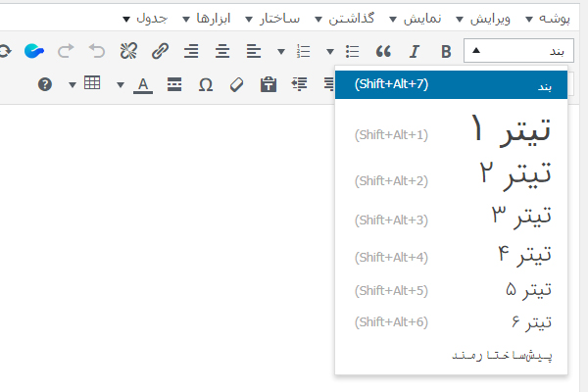This screenshot has height=392, width=588.
Task: Open the ویرایش menu
Action: [x=483, y=19]
